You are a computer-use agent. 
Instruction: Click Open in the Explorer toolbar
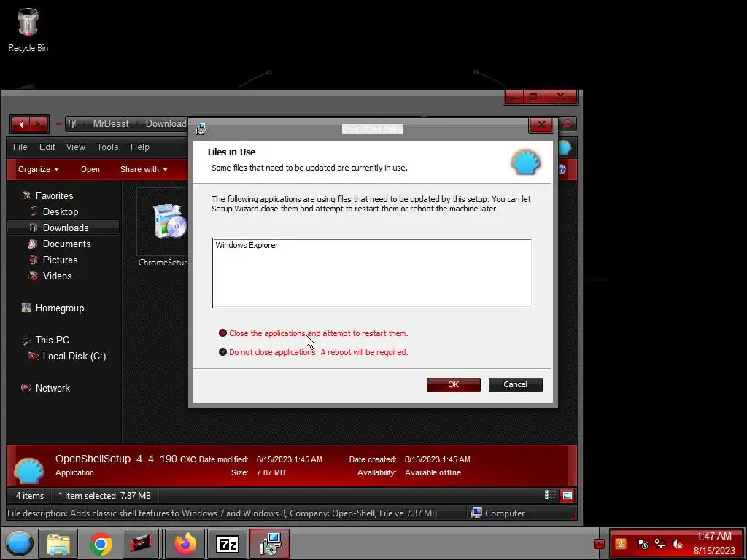(90, 169)
